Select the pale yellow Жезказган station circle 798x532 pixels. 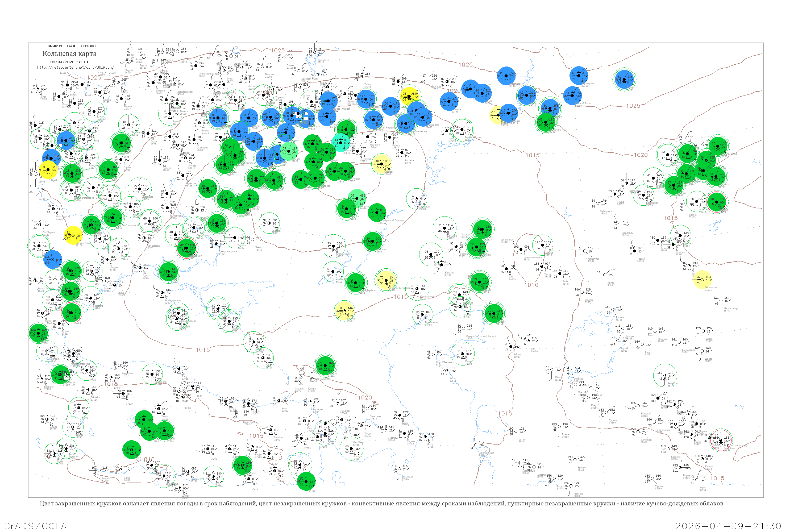click(702, 280)
